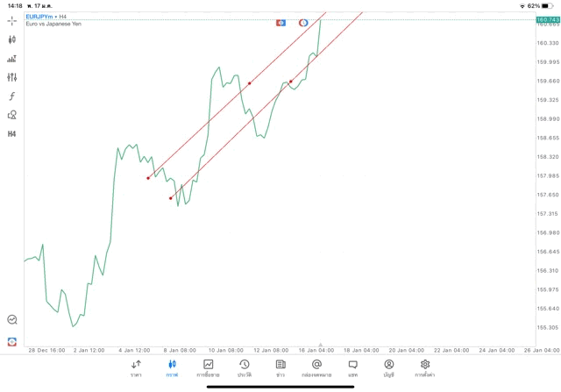Select the upper trend line's lower-left anchor point
The height and width of the screenshot is (392, 561).
tap(148, 178)
